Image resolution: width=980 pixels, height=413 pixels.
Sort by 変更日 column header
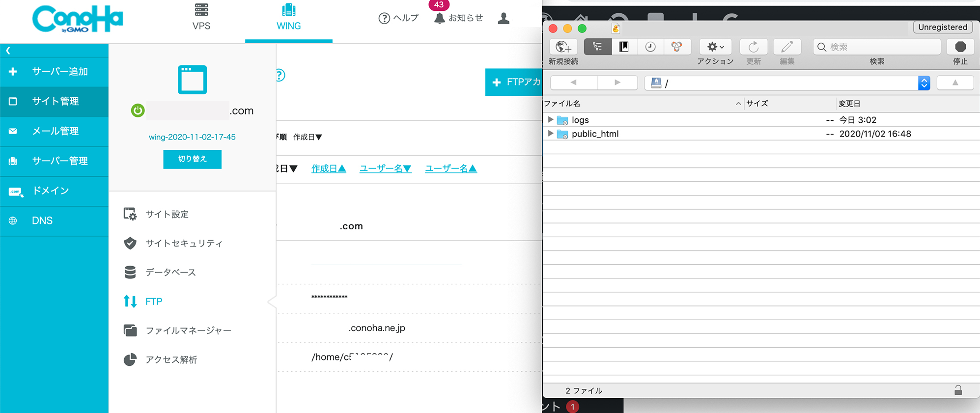tap(908, 104)
